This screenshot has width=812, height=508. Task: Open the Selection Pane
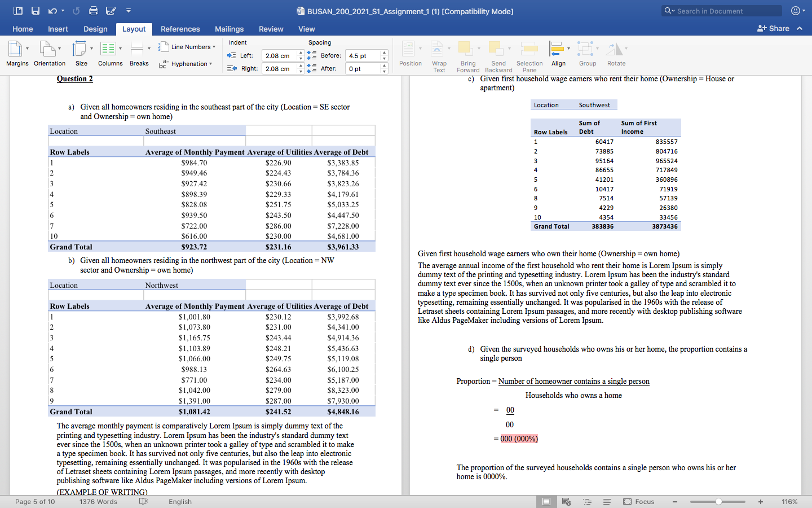529,56
